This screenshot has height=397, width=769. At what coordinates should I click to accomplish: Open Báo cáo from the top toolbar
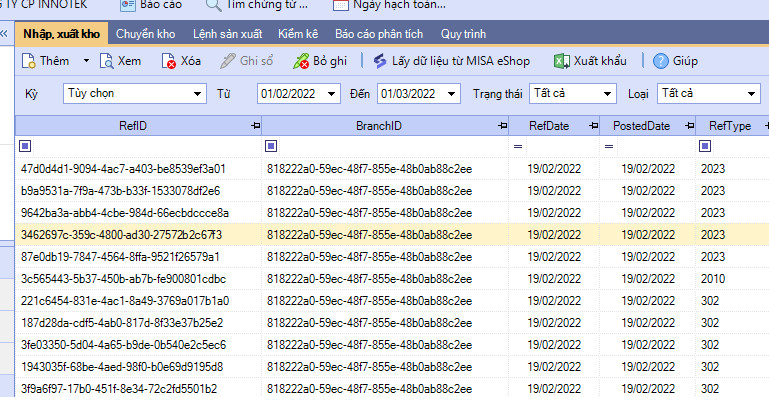(151, 5)
